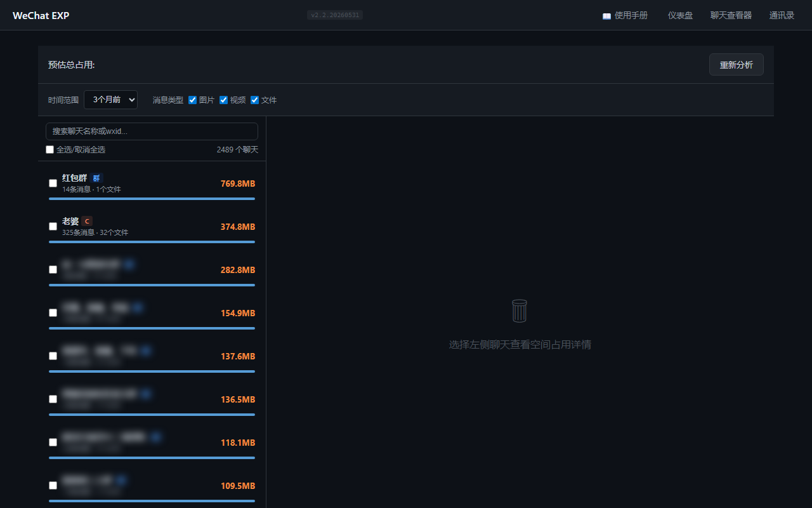This screenshot has width=812, height=508.
Task: Click the 14条消息 · 1个文件 subtitle
Action: pyautogui.click(x=91, y=189)
